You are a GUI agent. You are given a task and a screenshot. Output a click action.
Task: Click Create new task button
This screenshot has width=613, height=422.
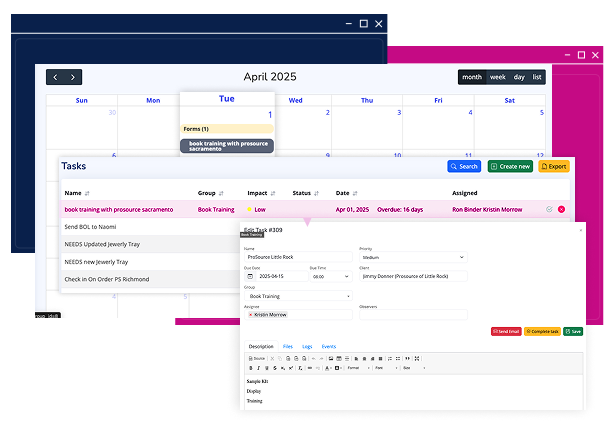tap(510, 166)
